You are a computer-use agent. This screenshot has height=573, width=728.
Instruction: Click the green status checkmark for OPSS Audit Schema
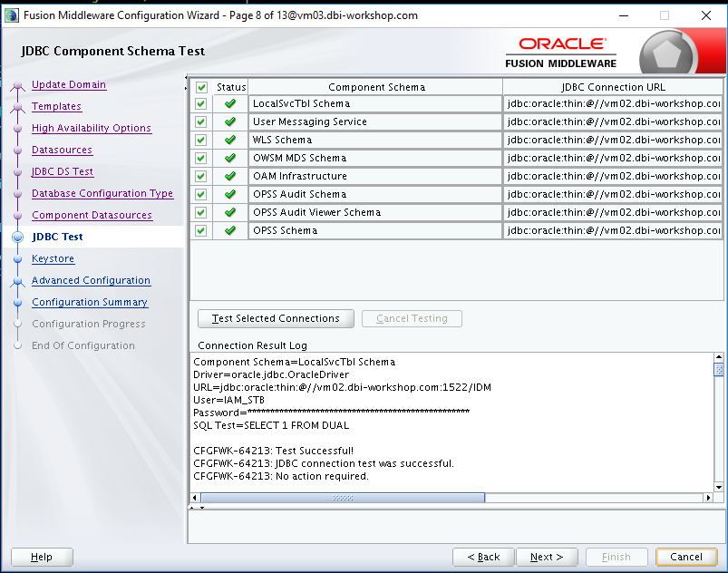tap(229, 194)
